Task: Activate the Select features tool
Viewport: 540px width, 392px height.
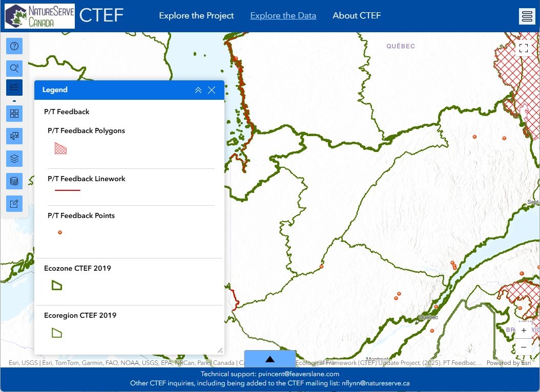Action: (x=14, y=136)
